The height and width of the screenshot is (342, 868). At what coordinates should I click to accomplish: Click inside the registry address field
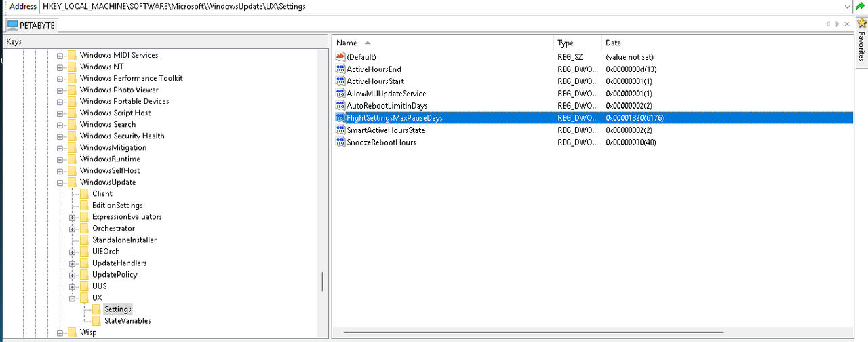click(x=441, y=6)
